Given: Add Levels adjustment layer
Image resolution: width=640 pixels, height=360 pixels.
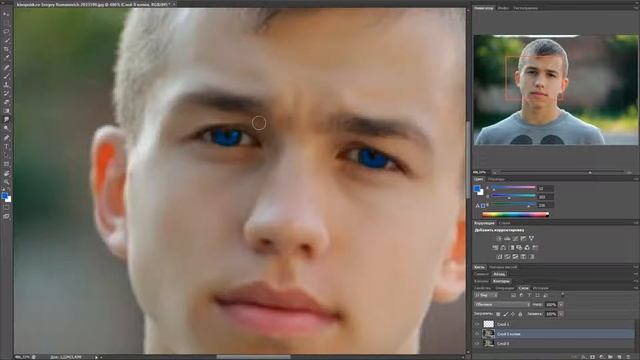Looking at the screenshot, I should point(507,239).
